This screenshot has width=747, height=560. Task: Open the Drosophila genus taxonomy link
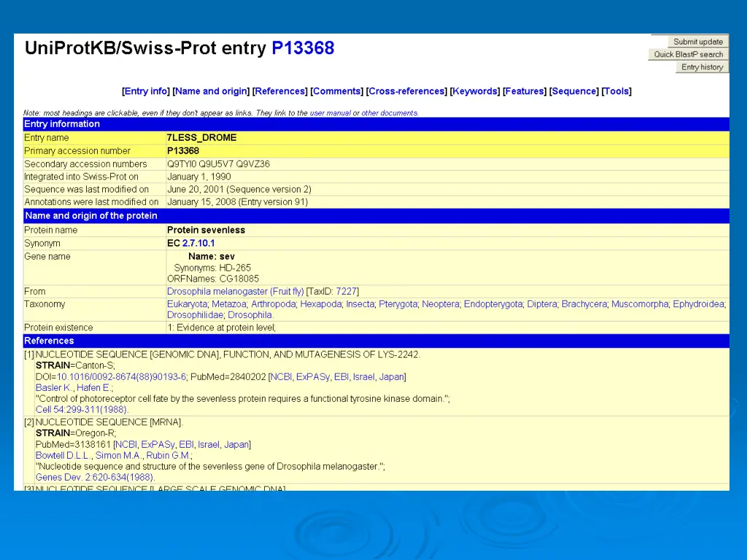(x=249, y=315)
